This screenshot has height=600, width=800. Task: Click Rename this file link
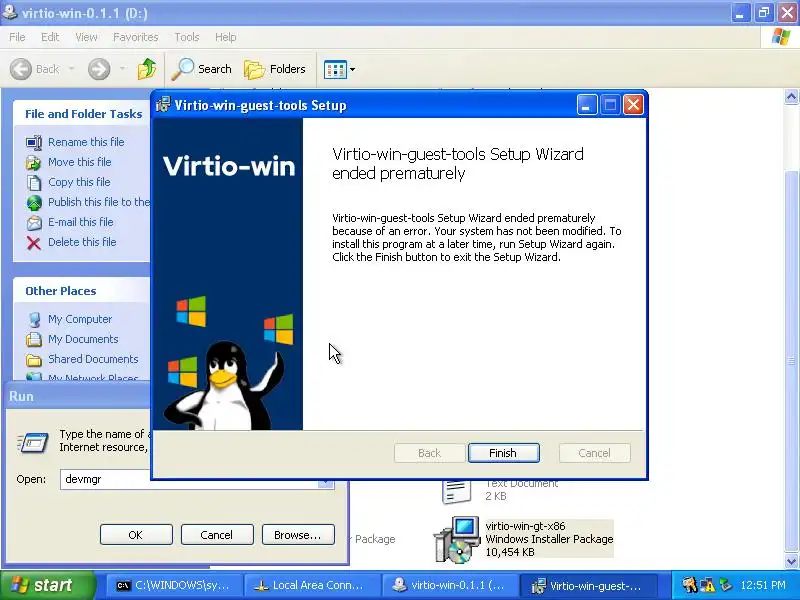click(x=86, y=142)
